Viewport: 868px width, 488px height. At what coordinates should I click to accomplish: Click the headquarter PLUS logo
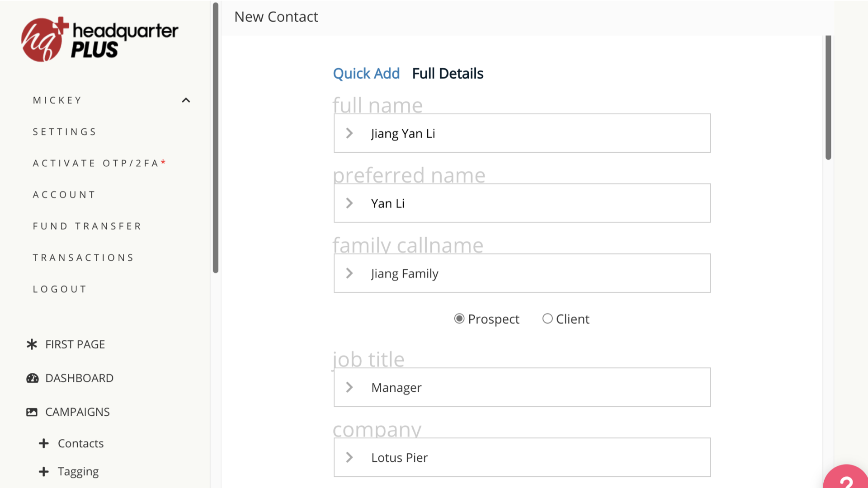(x=99, y=40)
